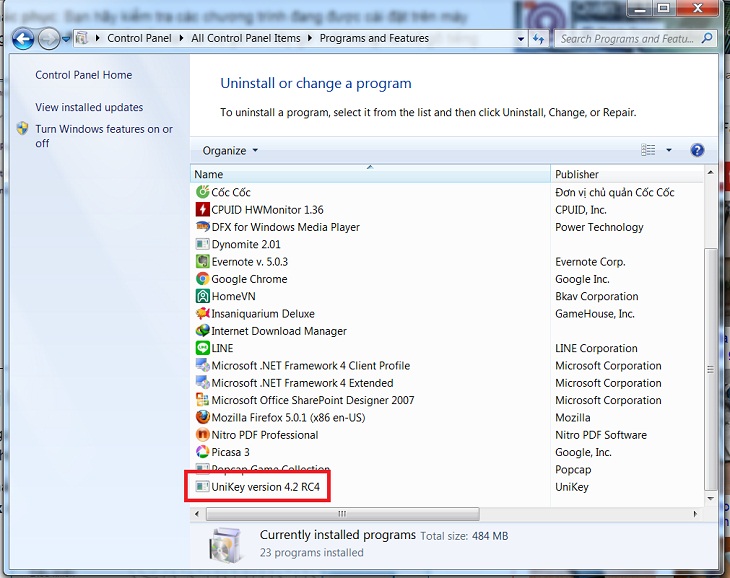Screen dimensions: 730x578
Task: Expand the view options dropdown arrow
Action: click(669, 150)
